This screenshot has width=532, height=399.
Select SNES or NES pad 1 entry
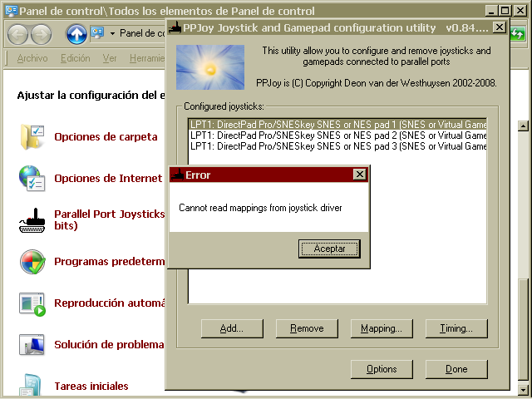[x=337, y=125]
